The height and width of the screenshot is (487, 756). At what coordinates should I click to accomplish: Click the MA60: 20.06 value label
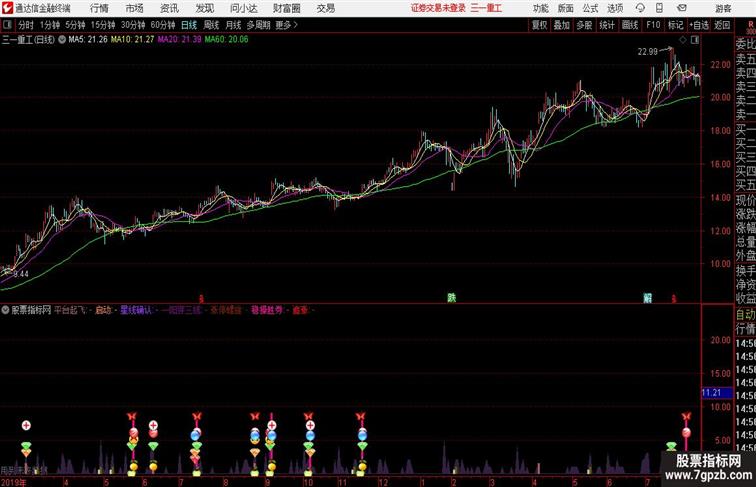click(x=226, y=40)
